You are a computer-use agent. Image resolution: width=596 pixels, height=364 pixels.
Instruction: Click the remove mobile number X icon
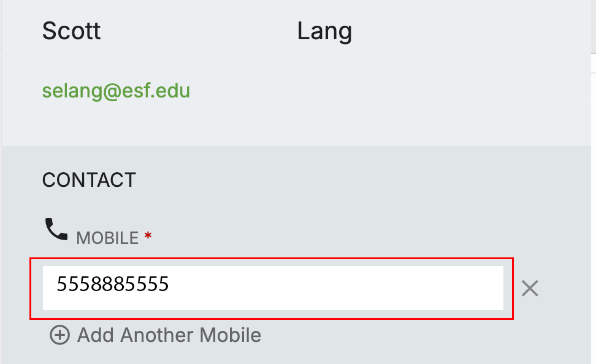pyautogui.click(x=530, y=288)
